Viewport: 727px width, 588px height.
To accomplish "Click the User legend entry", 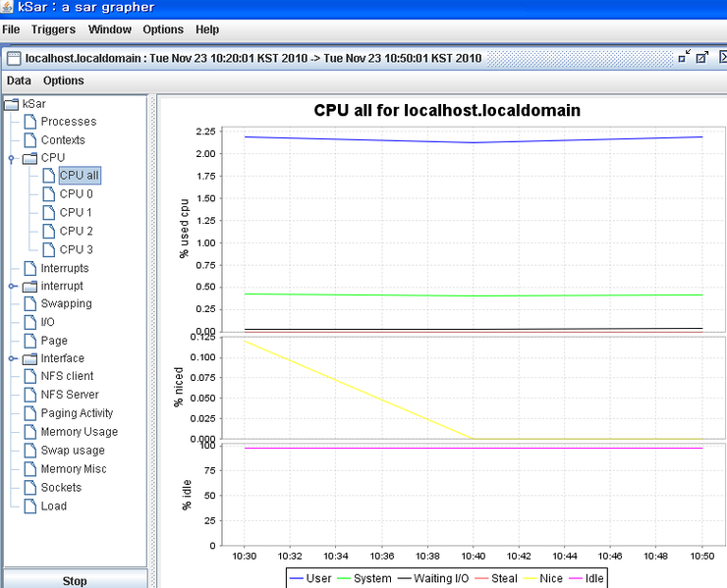I will point(310,578).
